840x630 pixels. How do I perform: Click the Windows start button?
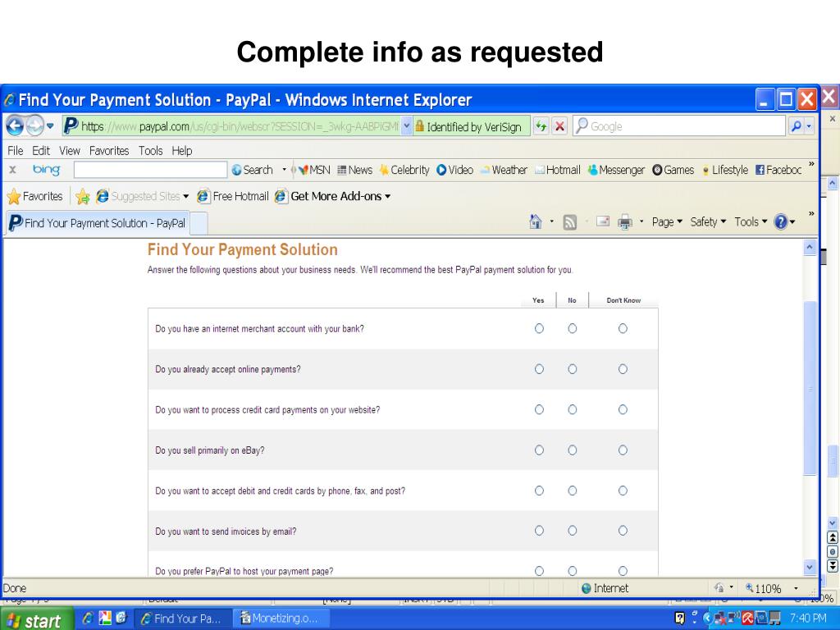pos(35,619)
